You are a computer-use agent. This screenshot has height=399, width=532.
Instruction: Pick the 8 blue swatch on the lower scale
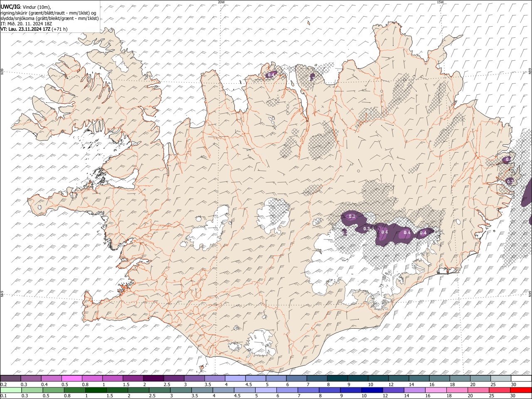point(329,390)
